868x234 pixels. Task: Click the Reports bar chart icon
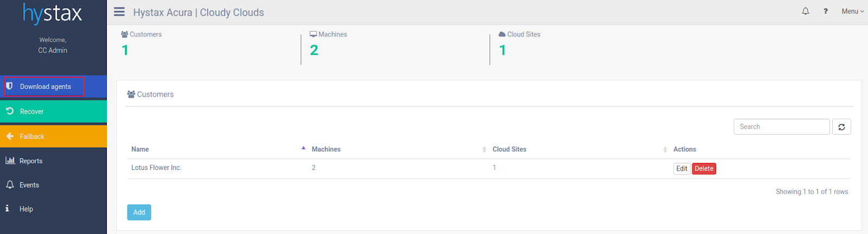[10, 160]
